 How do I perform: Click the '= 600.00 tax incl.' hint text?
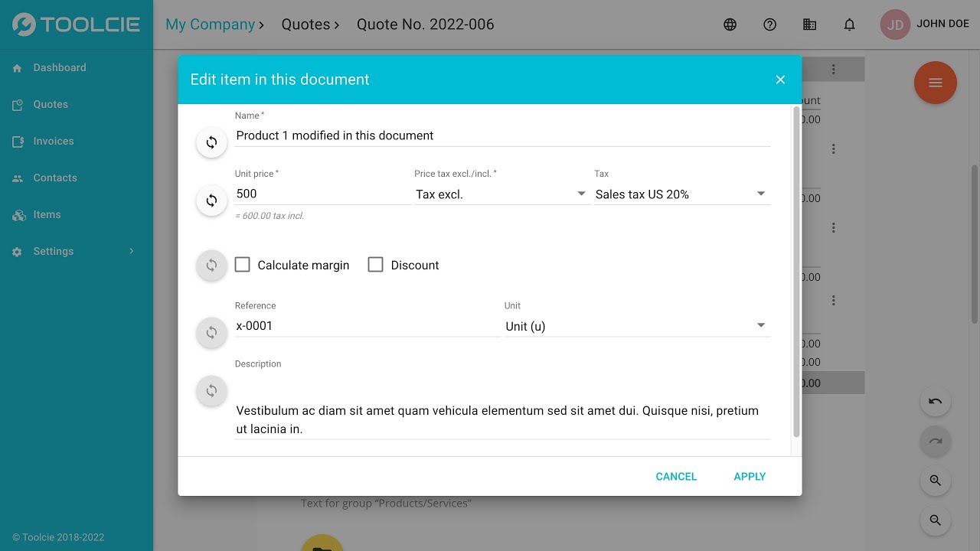[269, 216]
